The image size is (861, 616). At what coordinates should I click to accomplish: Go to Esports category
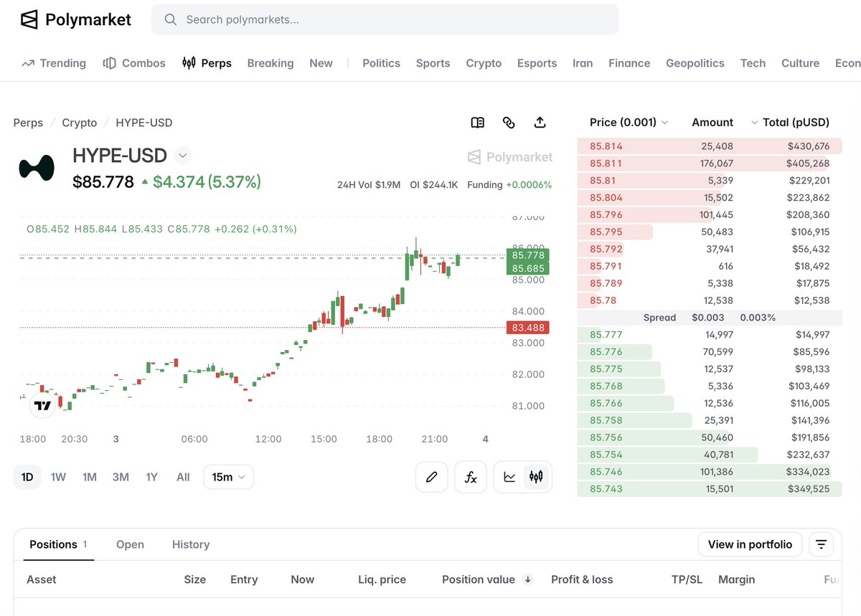click(537, 63)
